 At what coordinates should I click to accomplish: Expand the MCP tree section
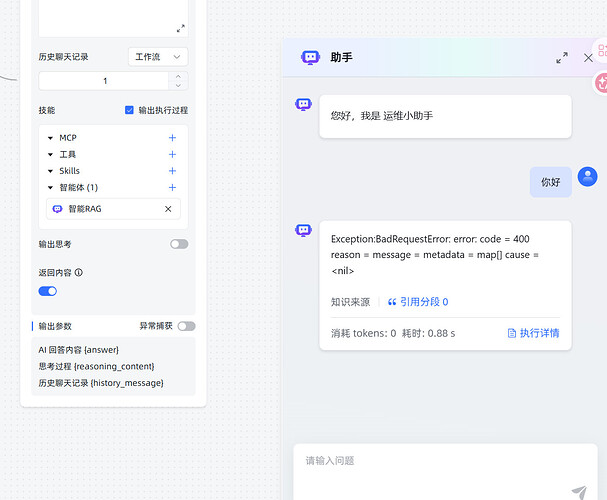coord(51,138)
